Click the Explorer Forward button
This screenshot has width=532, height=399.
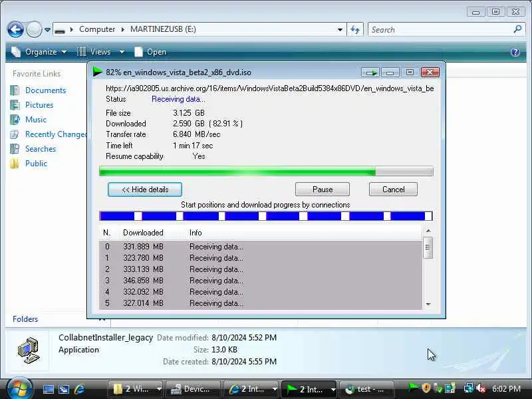[x=34, y=29]
